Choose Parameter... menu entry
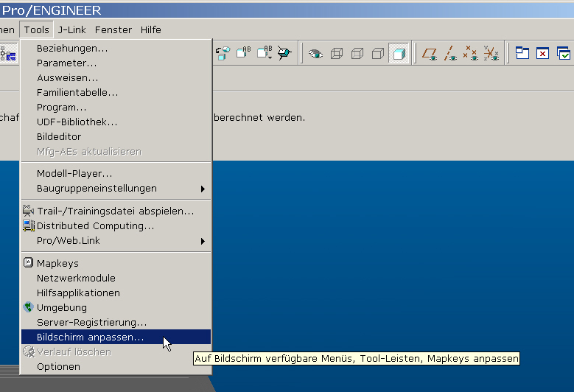The image size is (574, 392). click(116, 63)
